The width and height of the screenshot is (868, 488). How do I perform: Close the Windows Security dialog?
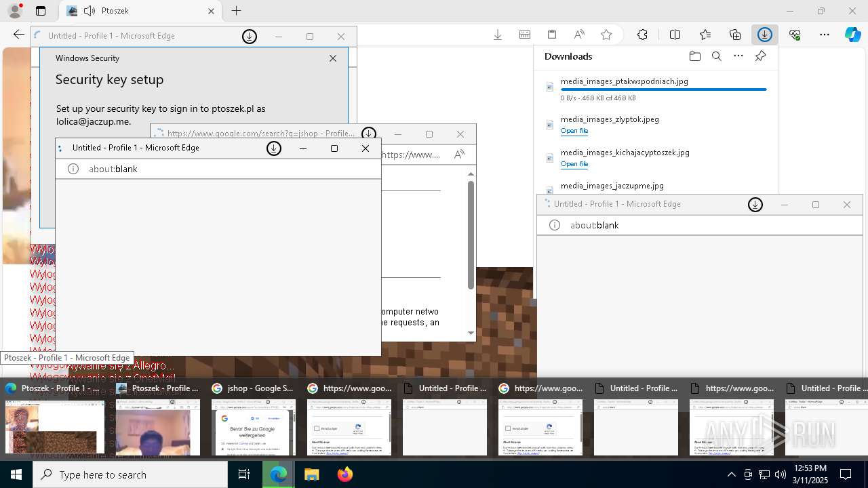[333, 58]
